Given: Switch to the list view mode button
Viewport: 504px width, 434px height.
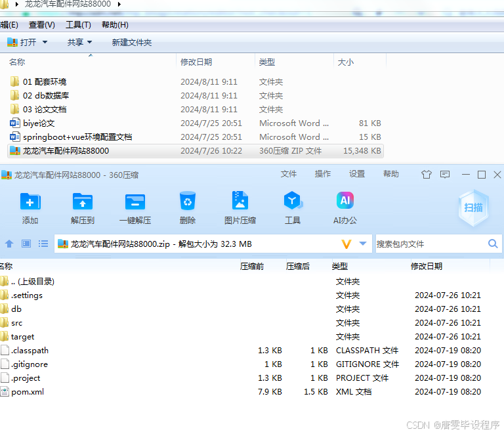Looking at the screenshot, I should click(43, 244).
